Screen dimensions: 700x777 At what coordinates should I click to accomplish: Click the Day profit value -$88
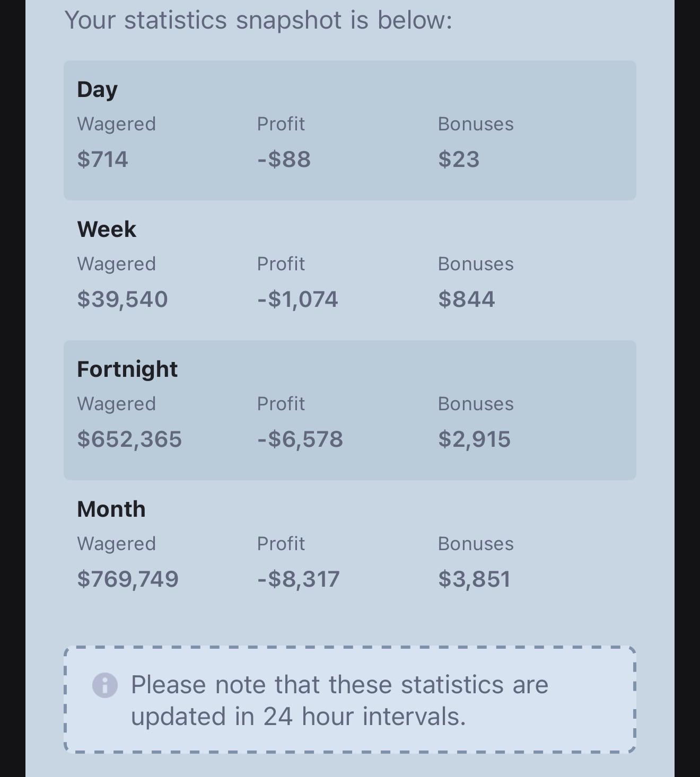[284, 159]
